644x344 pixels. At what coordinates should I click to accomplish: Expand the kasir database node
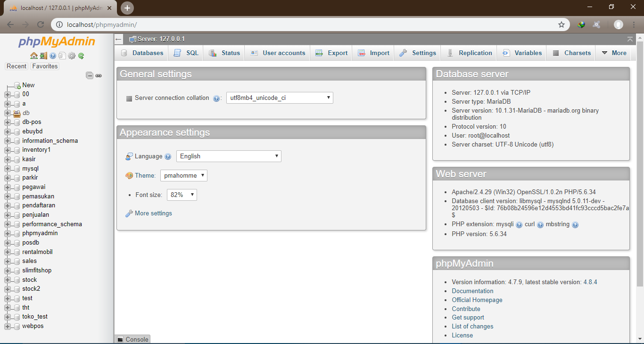7,159
